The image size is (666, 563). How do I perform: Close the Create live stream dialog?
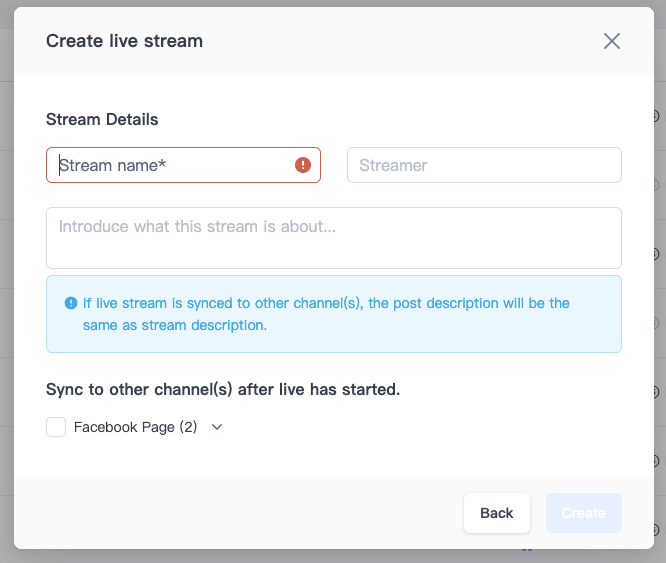(x=612, y=41)
